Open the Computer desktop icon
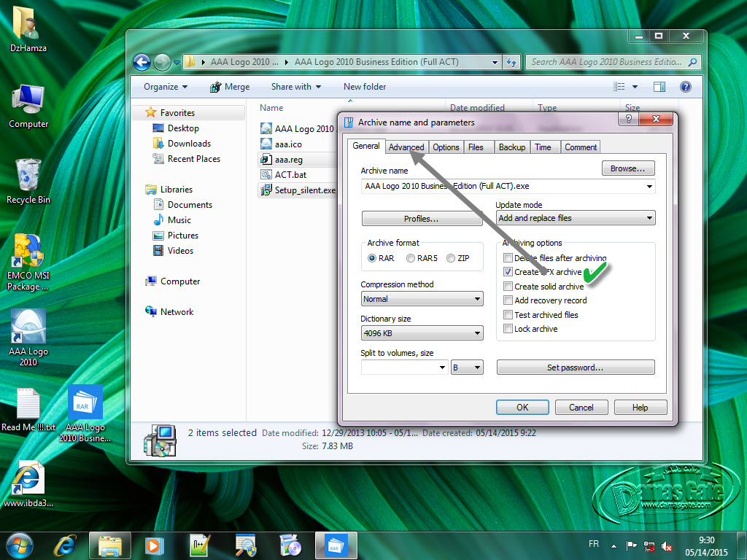The image size is (747, 560). coord(28,106)
